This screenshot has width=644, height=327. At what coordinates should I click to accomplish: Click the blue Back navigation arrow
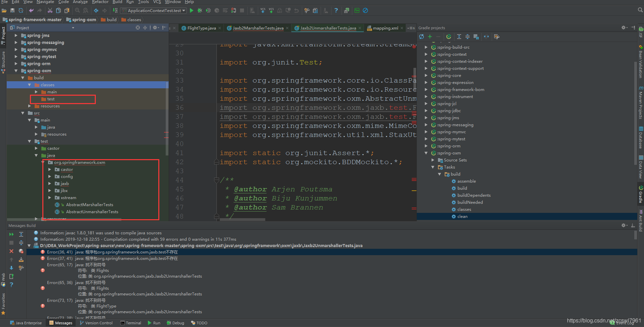coord(96,10)
